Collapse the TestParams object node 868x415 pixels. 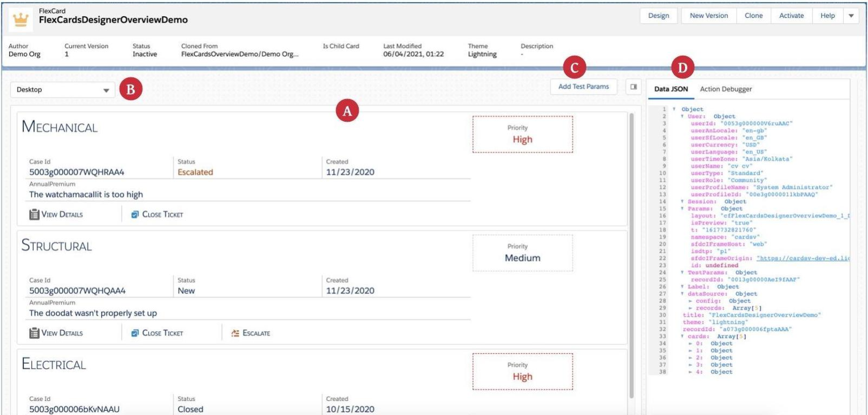[x=682, y=272]
